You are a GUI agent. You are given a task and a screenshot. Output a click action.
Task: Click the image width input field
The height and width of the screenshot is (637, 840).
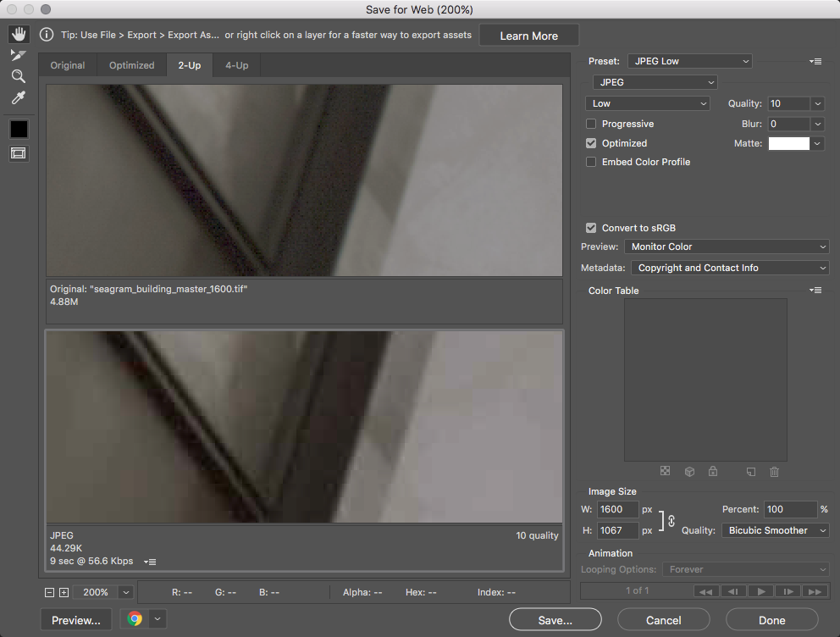tap(616, 509)
